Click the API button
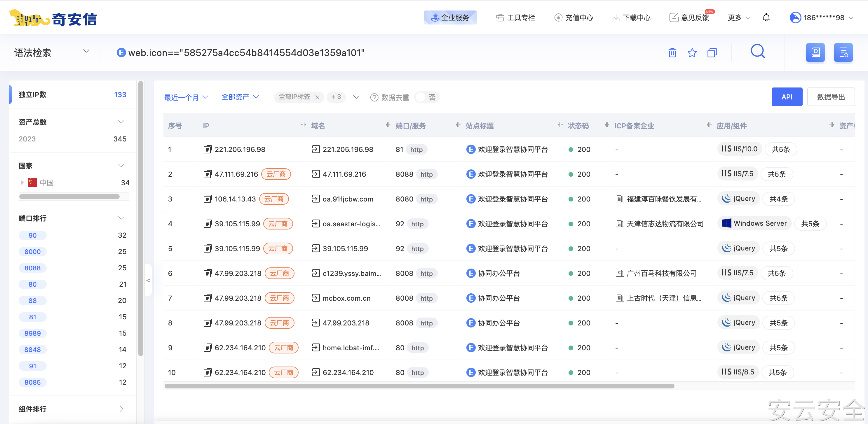This screenshot has width=868, height=424. 787,97
